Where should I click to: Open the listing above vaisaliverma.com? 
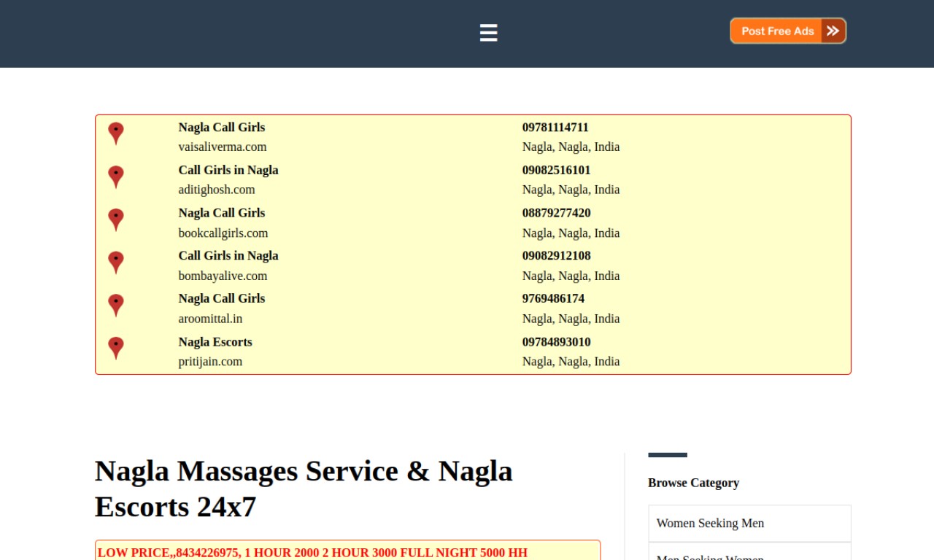[x=222, y=127]
